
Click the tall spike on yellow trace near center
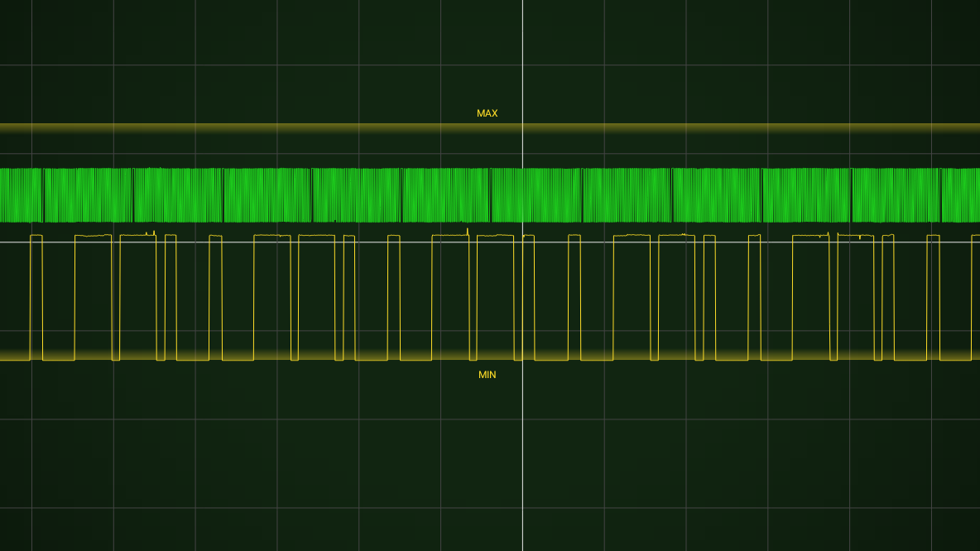[468, 231]
